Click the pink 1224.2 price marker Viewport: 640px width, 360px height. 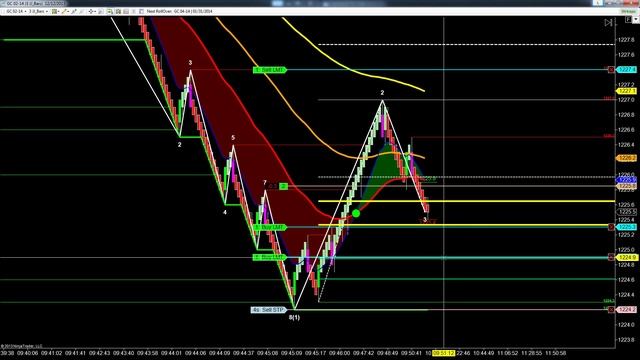tap(627, 310)
